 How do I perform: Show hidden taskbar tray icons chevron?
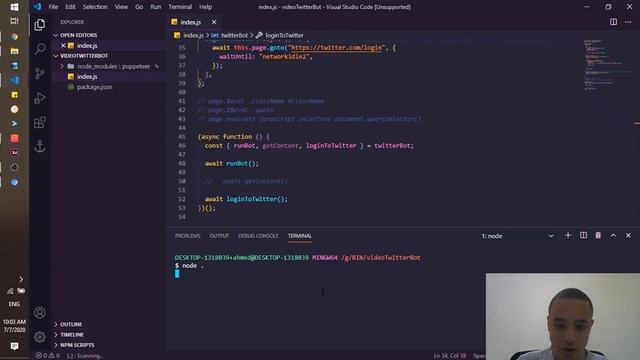(x=21, y=280)
